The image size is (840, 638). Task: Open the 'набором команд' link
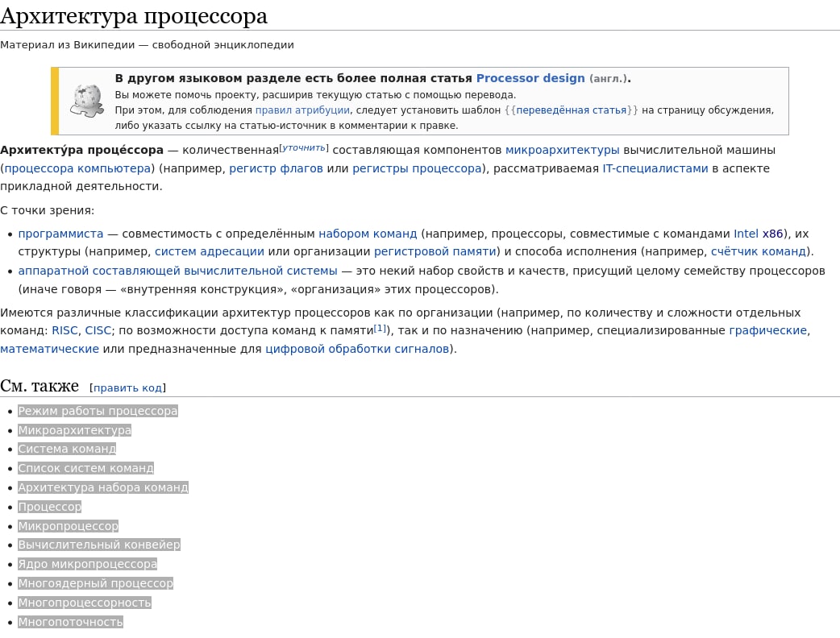[368, 234]
